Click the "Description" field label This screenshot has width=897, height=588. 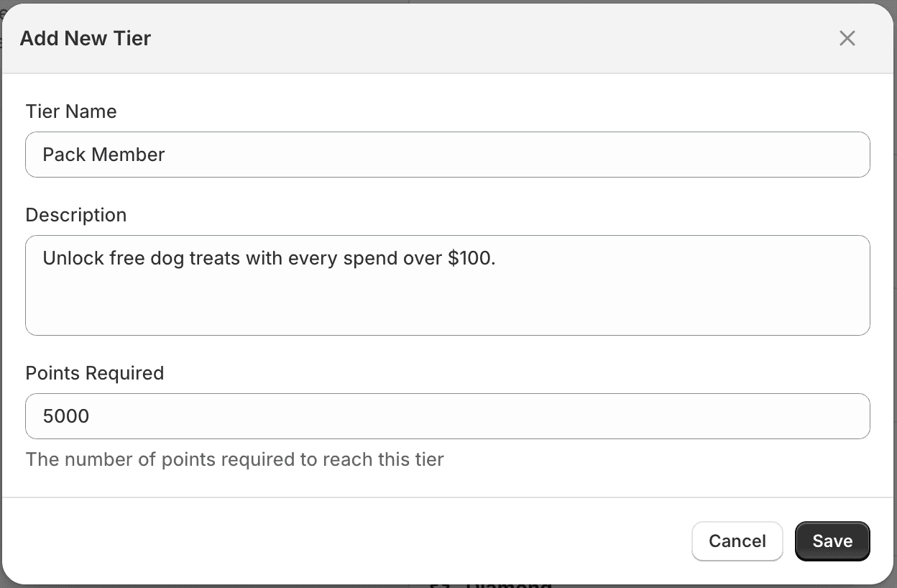coord(76,215)
